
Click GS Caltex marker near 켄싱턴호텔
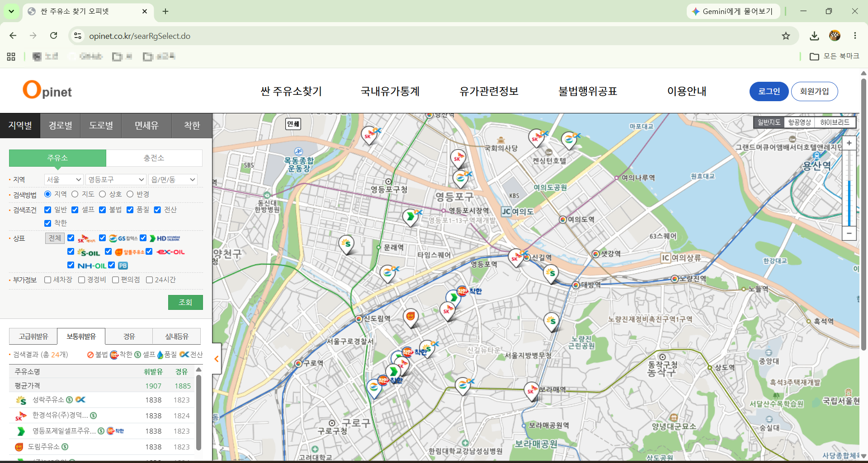(x=569, y=141)
